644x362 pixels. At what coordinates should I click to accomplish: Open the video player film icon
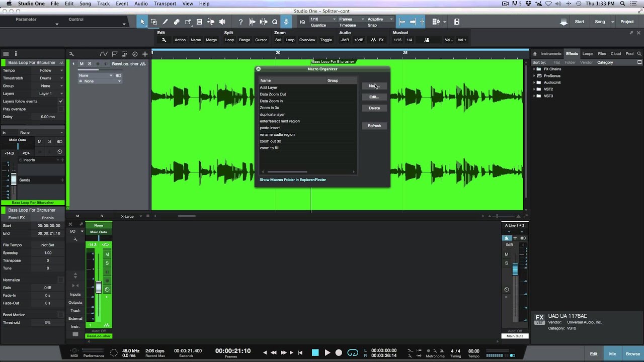(x=457, y=22)
